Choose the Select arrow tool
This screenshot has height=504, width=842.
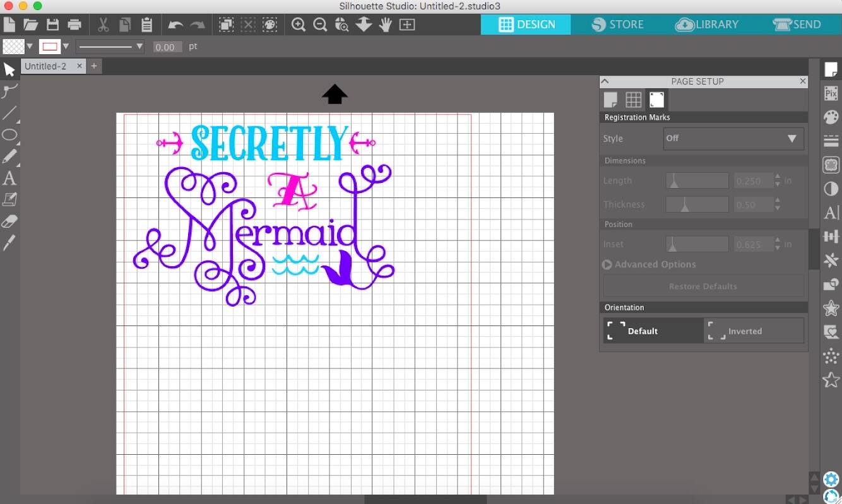[9, 69]
